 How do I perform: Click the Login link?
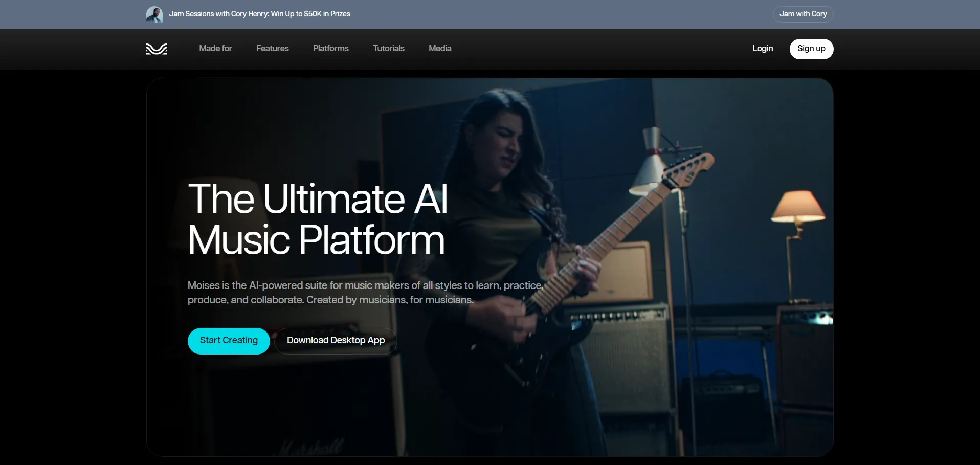762,49
